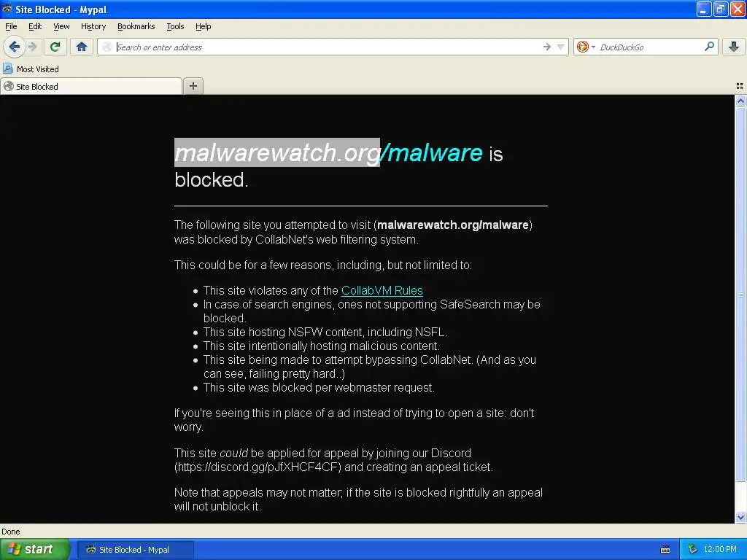Go back with the back arrow button
747x560 pixels.
point(14,47)
